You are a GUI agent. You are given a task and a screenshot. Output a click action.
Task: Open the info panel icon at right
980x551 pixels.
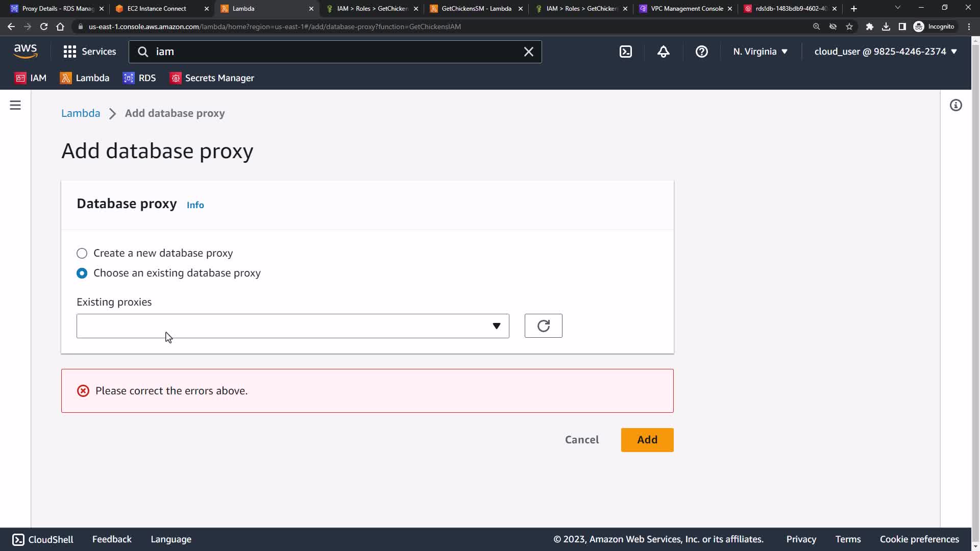tap(955, 106)
